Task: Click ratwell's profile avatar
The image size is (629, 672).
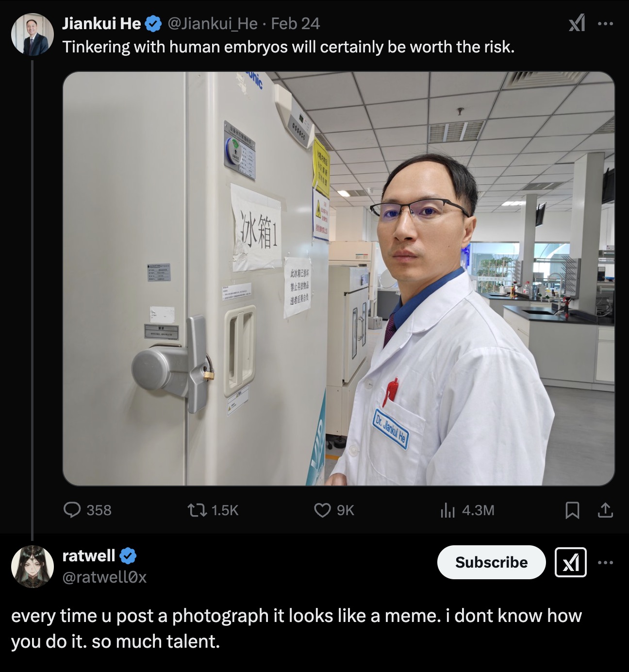Action: [x=32, y=566]
